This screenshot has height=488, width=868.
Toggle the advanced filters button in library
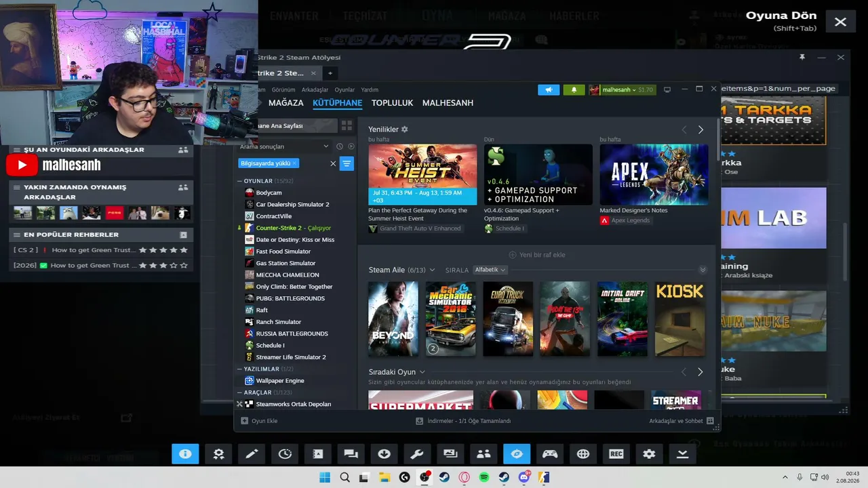347,163
